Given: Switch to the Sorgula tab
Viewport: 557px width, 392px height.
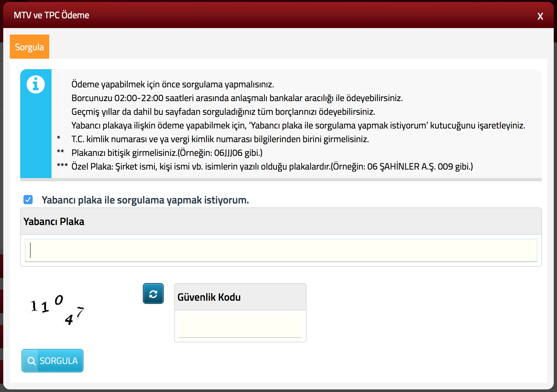Looking at the screenshot, I should point(29,46).
